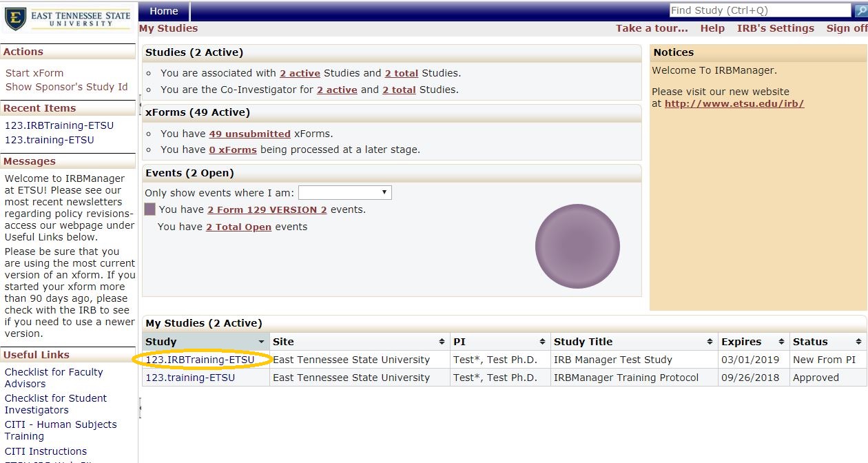Click Take a tour link

(x=652, y=28)
